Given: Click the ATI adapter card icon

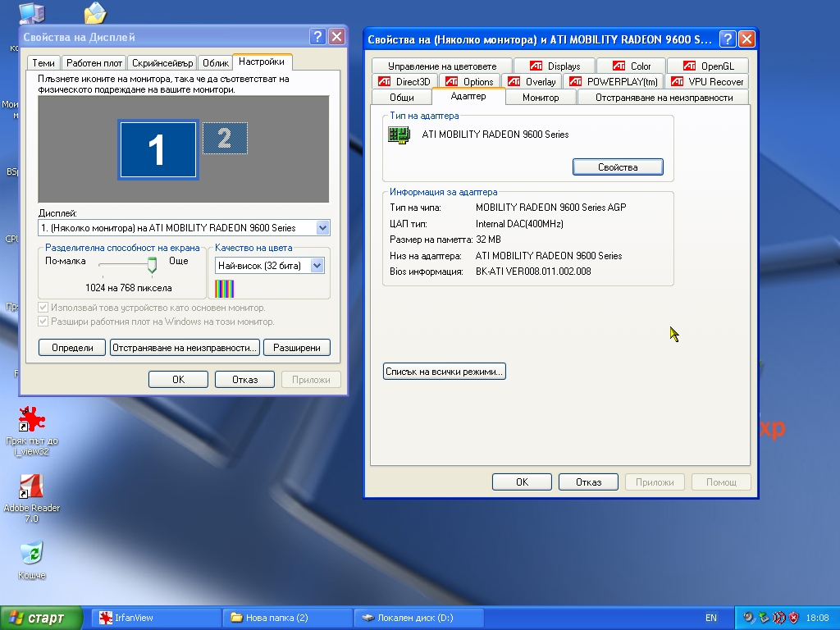Looking at the screenshot, I should (x=399, y=135).
